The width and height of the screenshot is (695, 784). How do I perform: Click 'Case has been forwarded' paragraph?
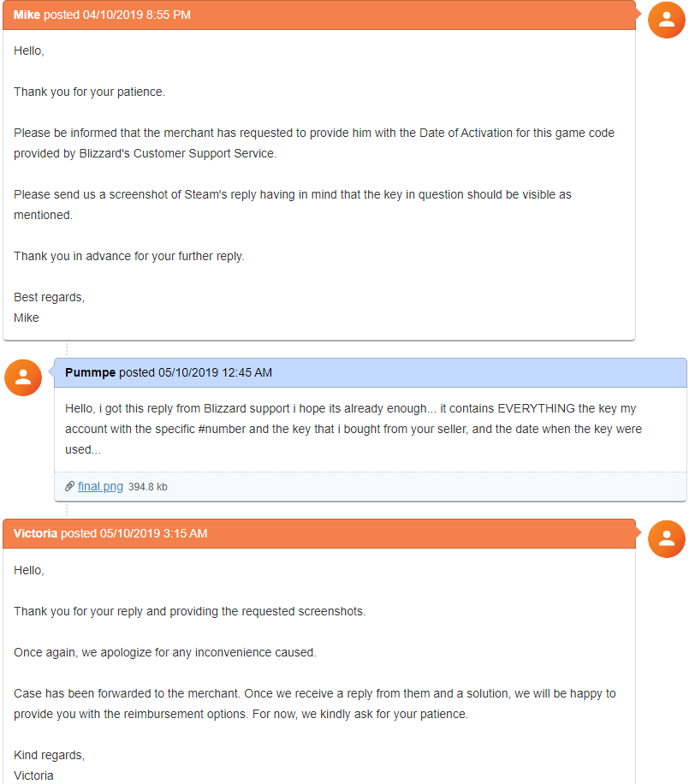click(314, 704)
